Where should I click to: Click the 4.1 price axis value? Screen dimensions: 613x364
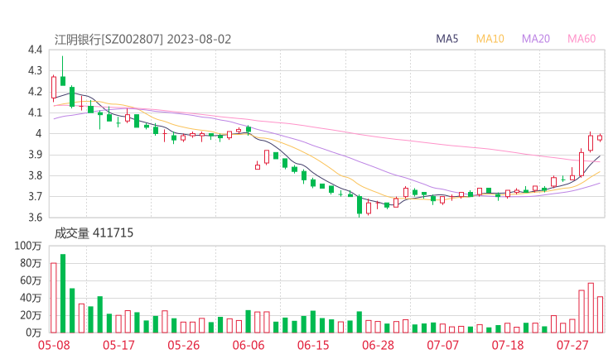(35, 113)
